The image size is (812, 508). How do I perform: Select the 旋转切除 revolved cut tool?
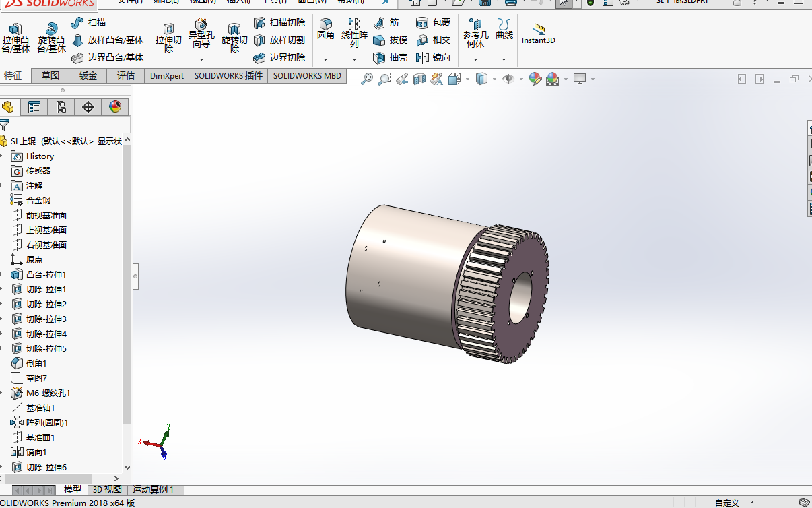[x=234, y=38]
